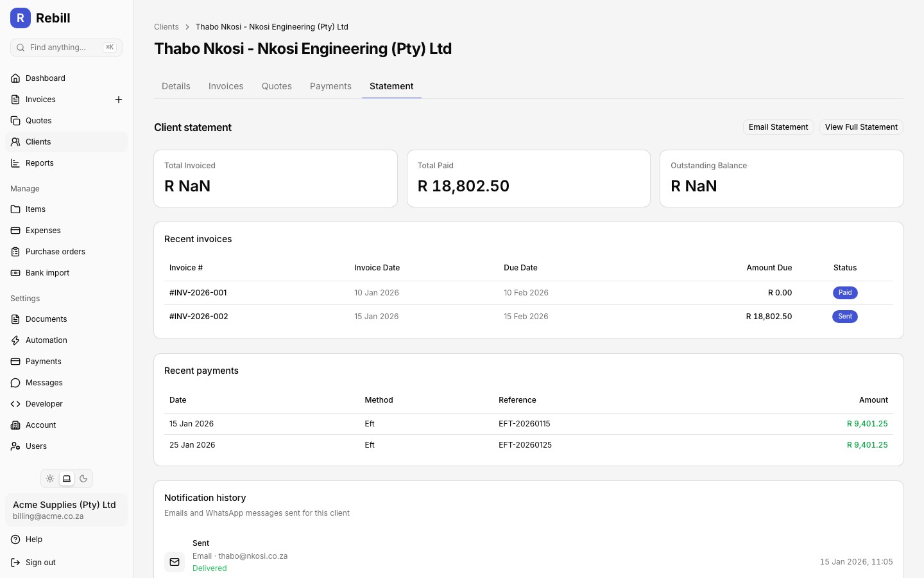Image resolution: width=924 pixels, height=578 pixels.
Task: Click payment reference EFT-20260115
Action: pos(524,424)
